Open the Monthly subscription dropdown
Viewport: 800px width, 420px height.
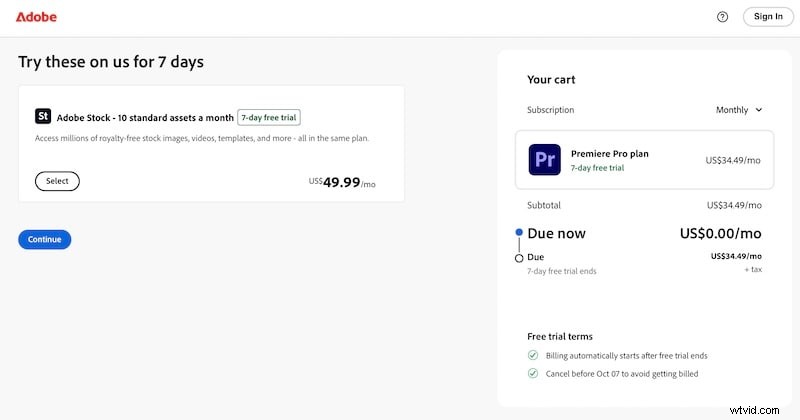[738, 110]
